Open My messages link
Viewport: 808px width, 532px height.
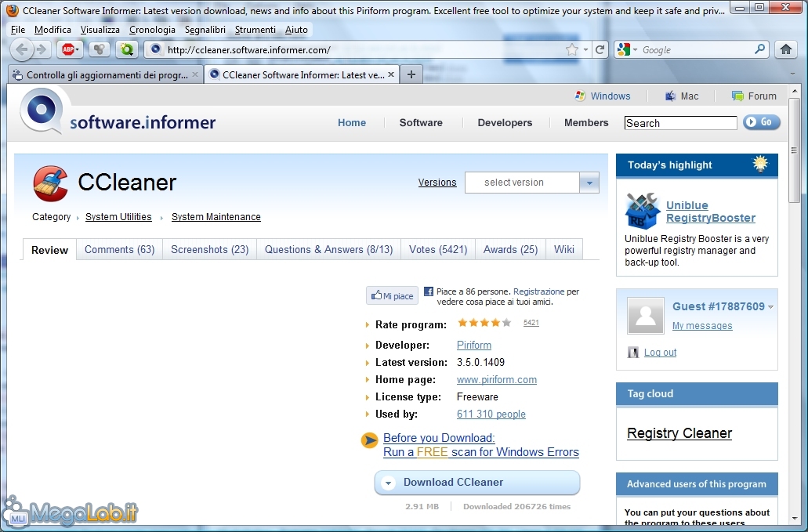coord(702,325)
